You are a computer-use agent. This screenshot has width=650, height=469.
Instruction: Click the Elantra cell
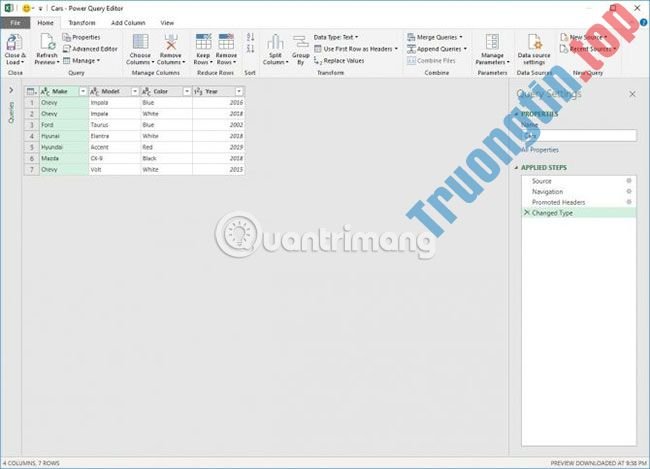(114, 136)
